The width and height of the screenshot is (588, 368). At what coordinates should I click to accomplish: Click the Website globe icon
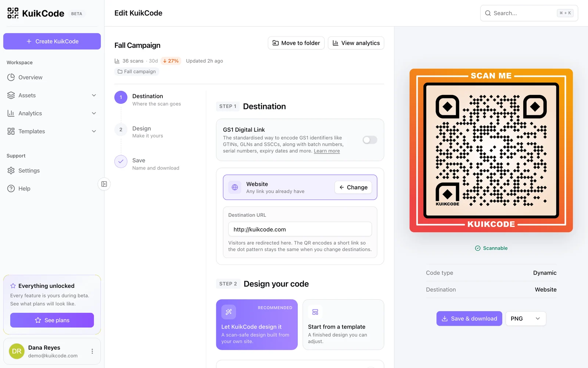tap(235, 187)
